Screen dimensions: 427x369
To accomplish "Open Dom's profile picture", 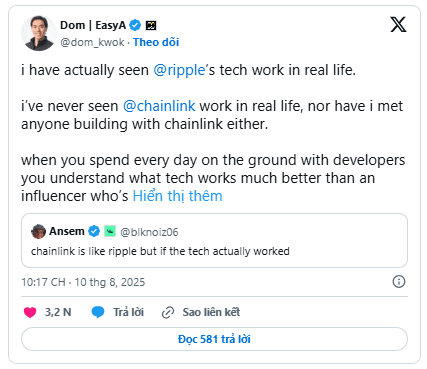I will [39, 33].
